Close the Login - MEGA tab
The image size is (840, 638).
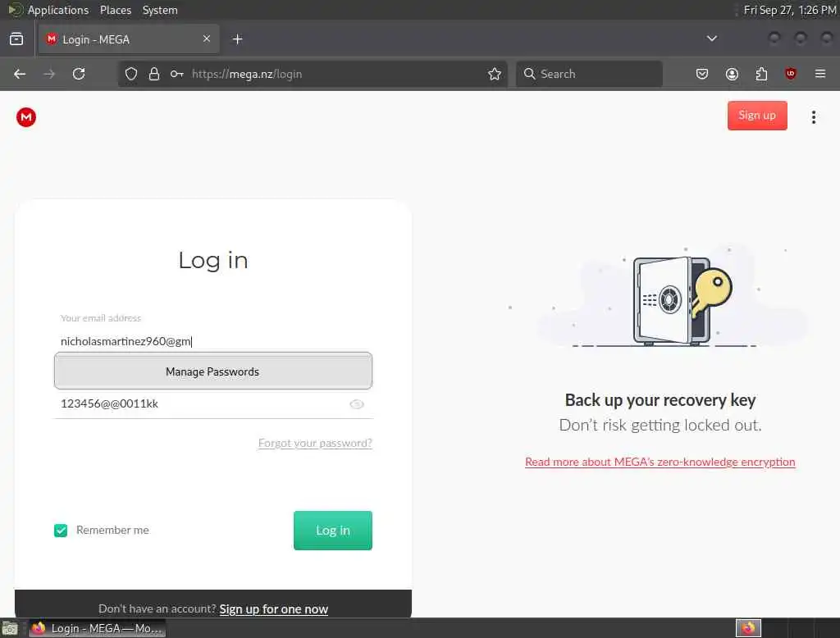click(x=207, y=39)
